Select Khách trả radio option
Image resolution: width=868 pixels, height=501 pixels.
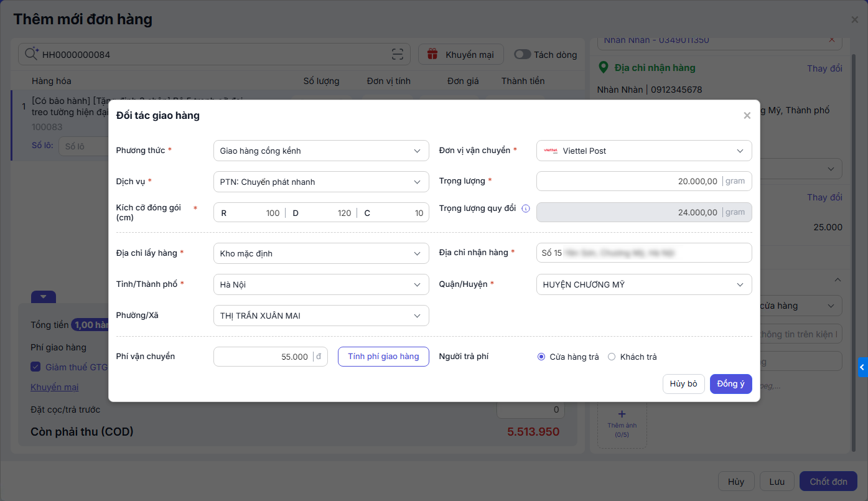point(612,357)
